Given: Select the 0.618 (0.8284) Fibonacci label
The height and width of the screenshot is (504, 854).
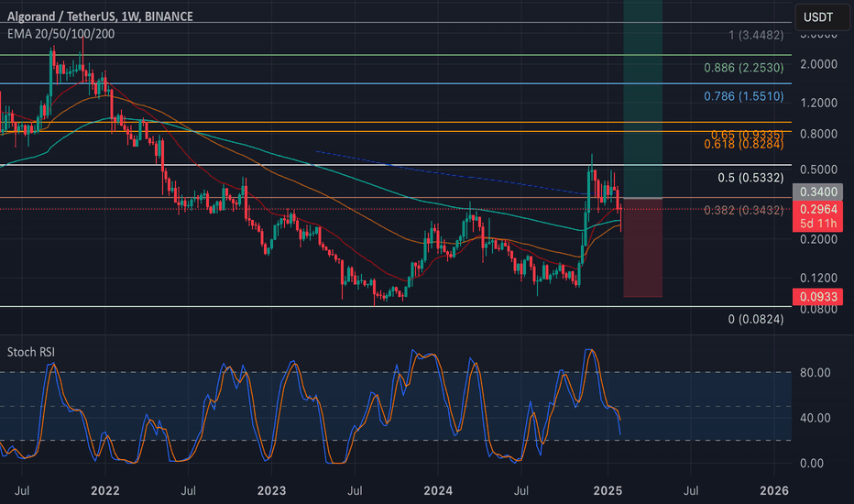Looking at the screenshot, I should click(x=743, y=145).
